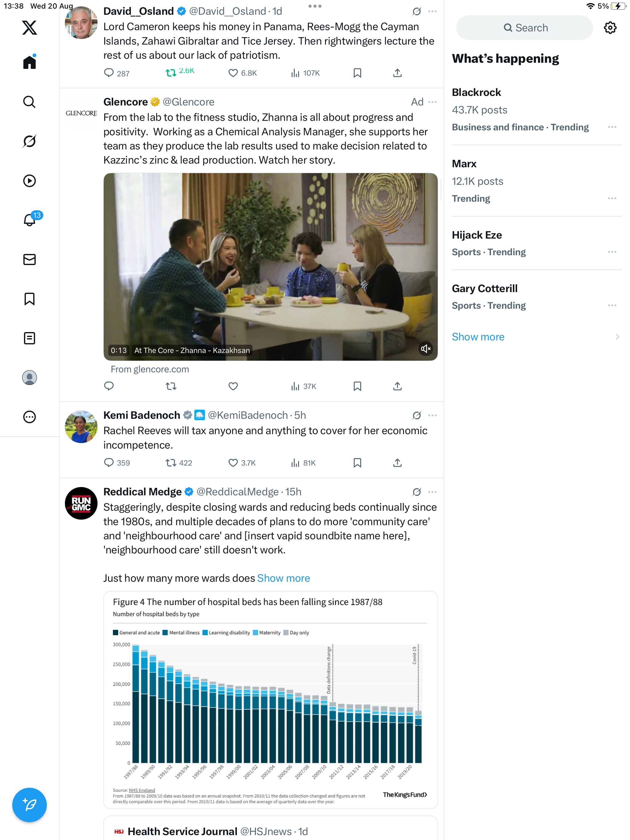Open more options on Reddical Medge's post

[433, 492]
